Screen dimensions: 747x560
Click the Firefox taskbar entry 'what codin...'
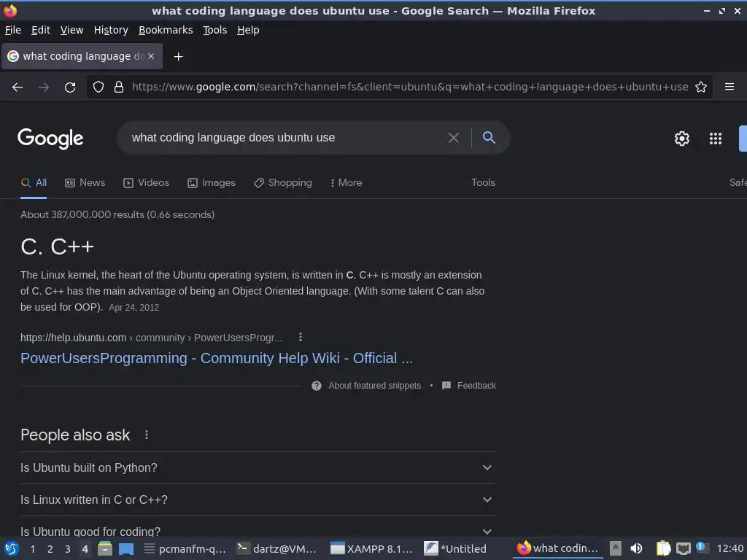tap(558, 548)
